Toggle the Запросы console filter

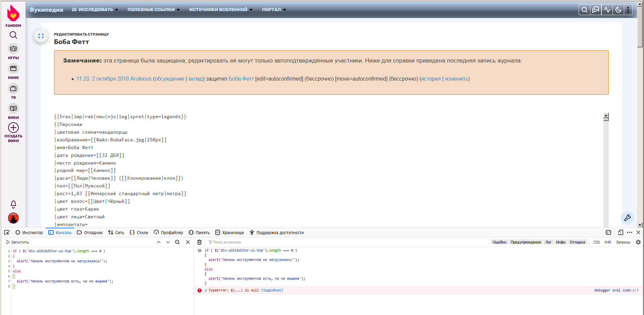623,242
